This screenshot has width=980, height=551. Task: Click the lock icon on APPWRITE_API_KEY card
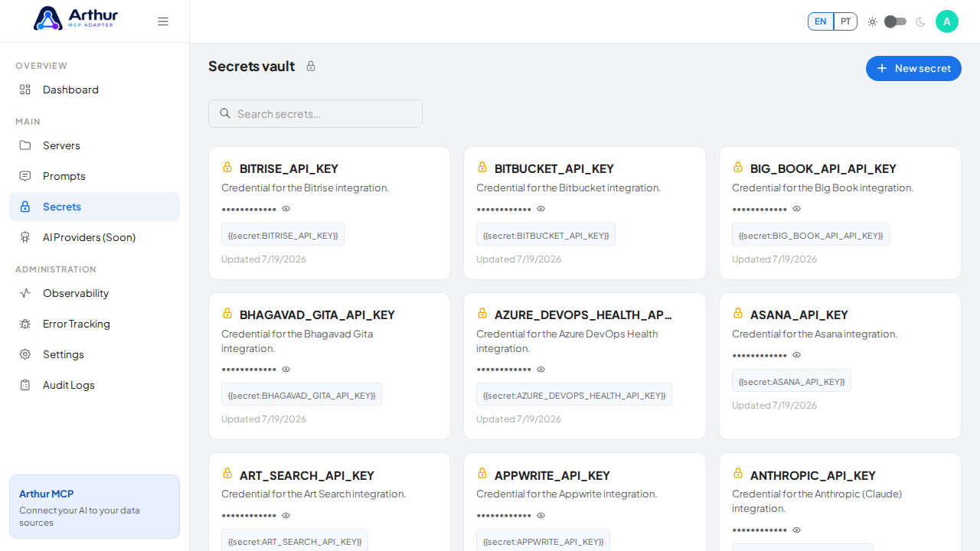pos(482,474)
